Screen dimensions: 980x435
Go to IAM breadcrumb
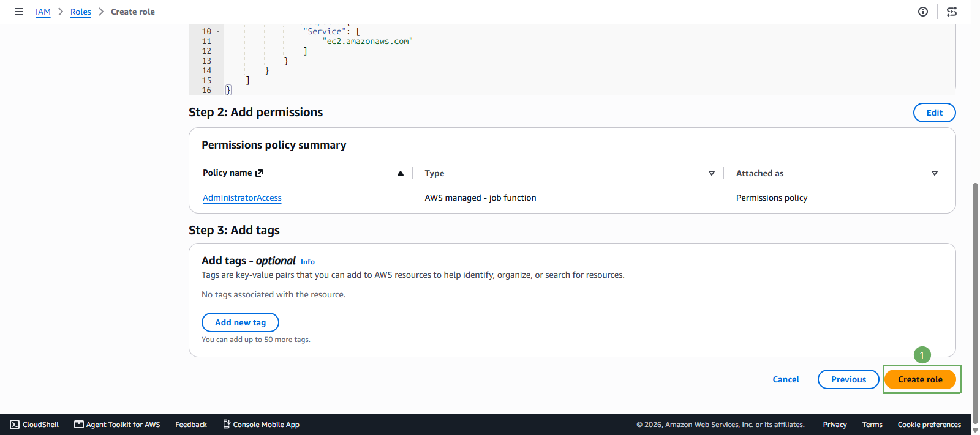coord(43,12)
